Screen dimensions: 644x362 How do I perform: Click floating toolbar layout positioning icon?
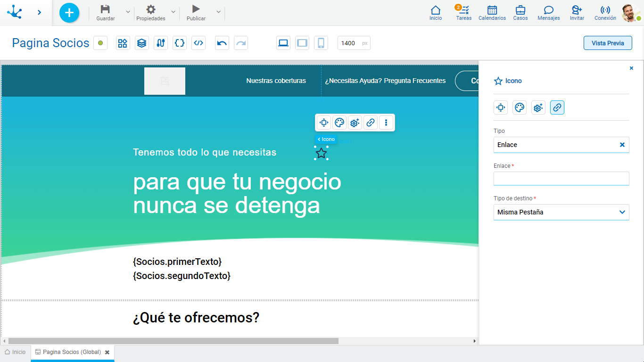pyautogui.click(x=324, y=123)
